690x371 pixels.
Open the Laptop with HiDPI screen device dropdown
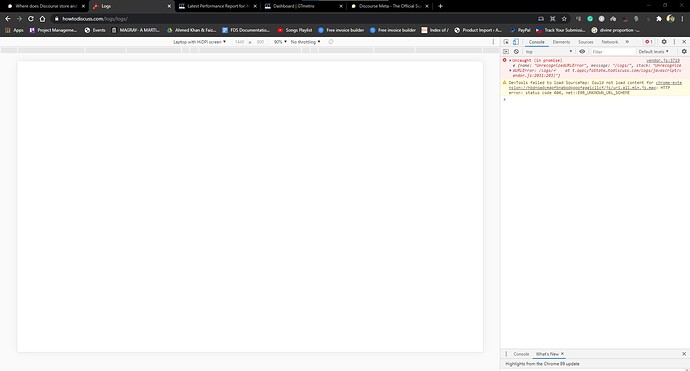pyautogui.click(x=199, y=42)
